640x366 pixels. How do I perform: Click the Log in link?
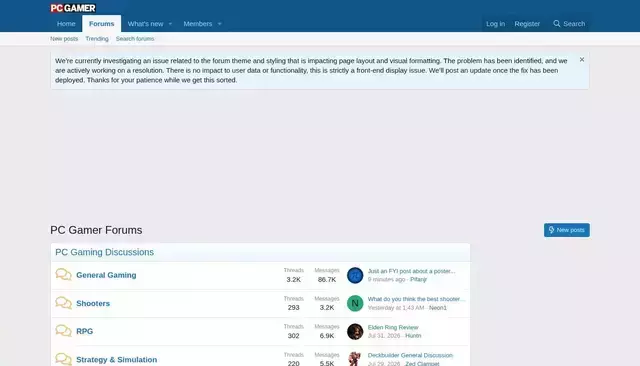(x=495, y=24)
